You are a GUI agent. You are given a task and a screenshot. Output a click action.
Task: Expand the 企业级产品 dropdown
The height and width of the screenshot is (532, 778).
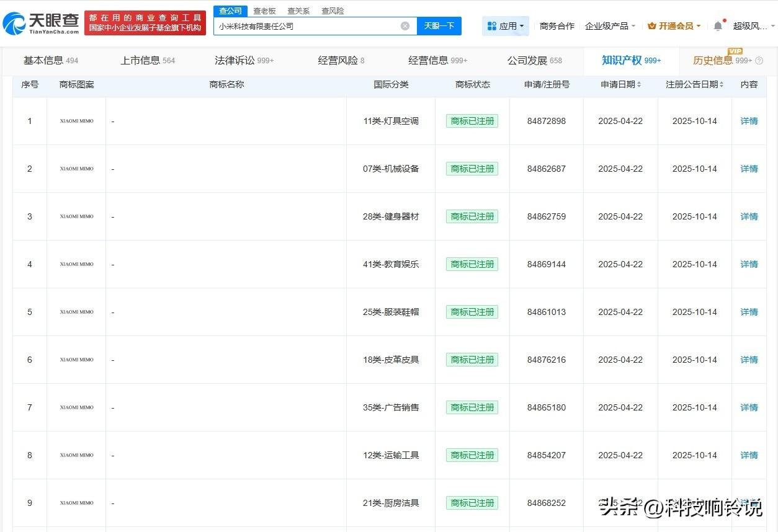click(610, 25)
